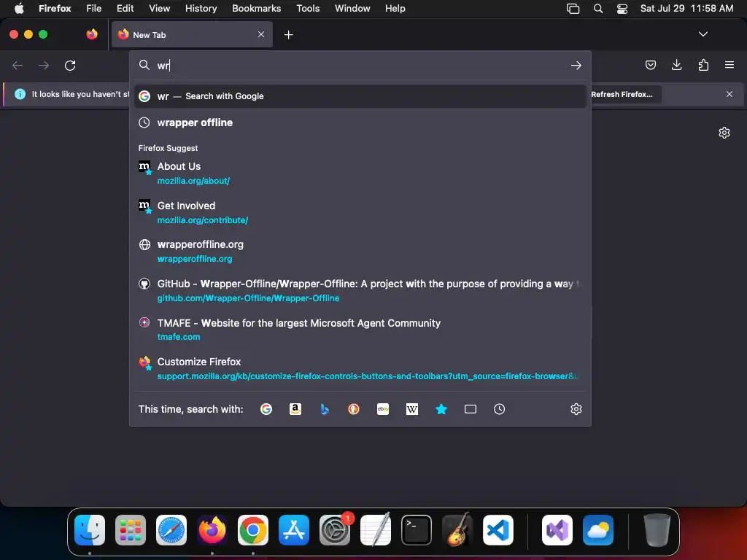Open Safari from the Dock
The height and width of the screenshot is (560, 747).
click(x=171, y=530)
